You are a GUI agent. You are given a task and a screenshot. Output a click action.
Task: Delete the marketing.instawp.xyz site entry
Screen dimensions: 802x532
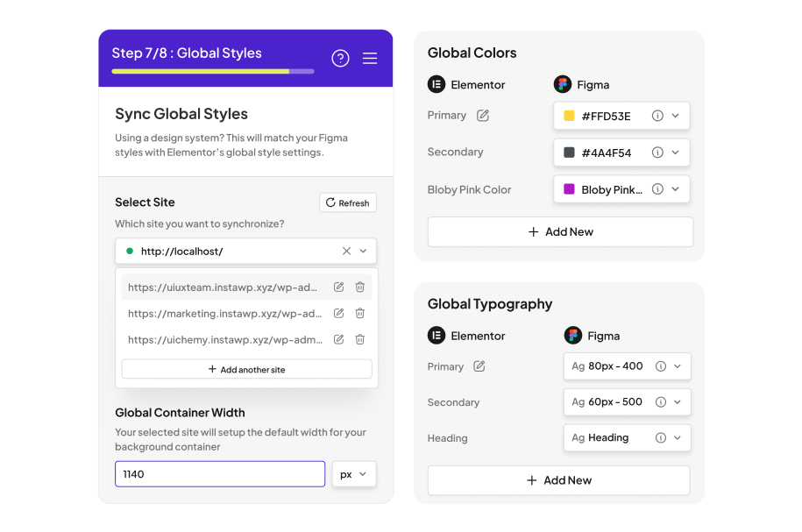[x=360, y=313]
